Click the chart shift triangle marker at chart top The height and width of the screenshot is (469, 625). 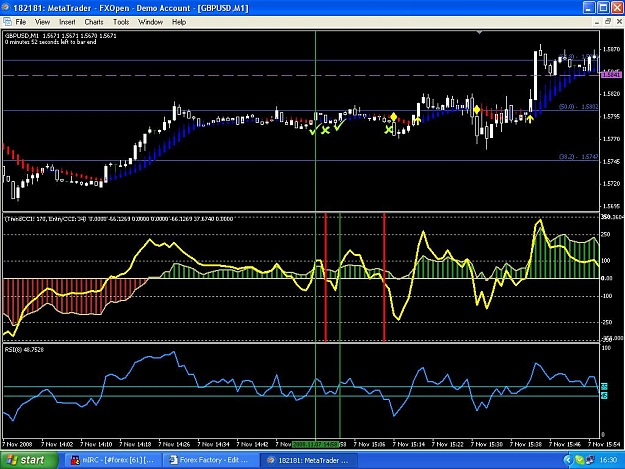pos(480,32)
